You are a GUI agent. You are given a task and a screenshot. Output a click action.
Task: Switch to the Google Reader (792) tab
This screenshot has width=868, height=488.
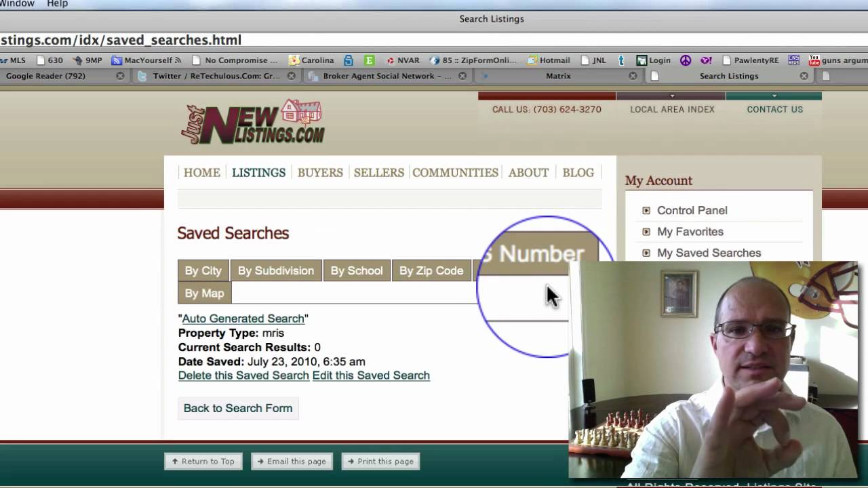45,76
